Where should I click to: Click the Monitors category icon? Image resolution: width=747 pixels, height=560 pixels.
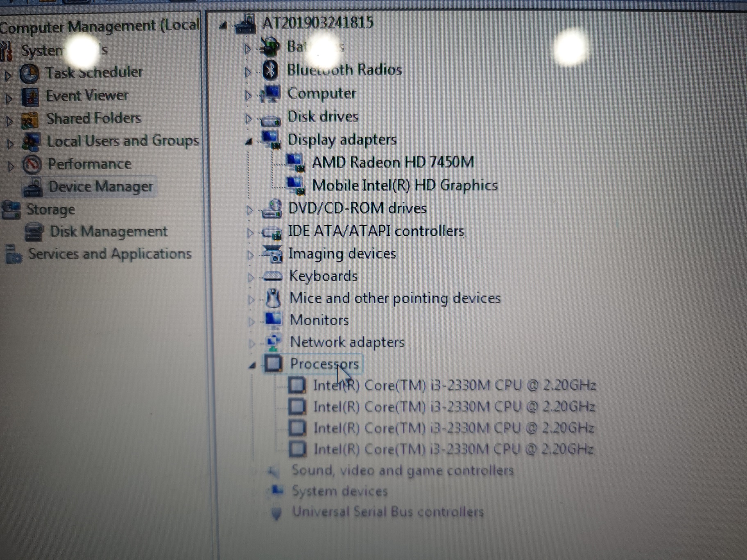tap(273, 320)
